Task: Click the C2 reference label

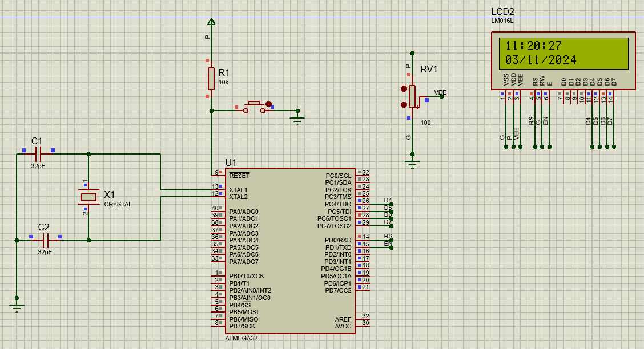Action: tap(44, 227)
